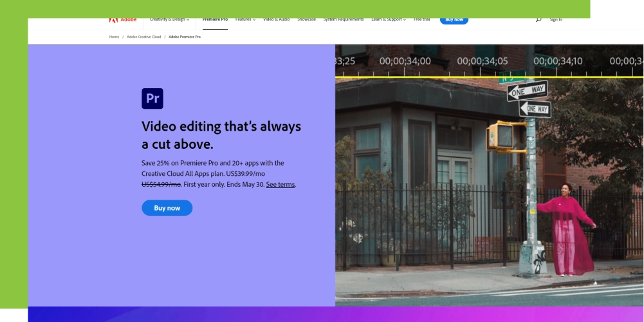The image size is (644, 322).
Task: Click the Buy now button below the offer
Action: click(x=167, y=208)
